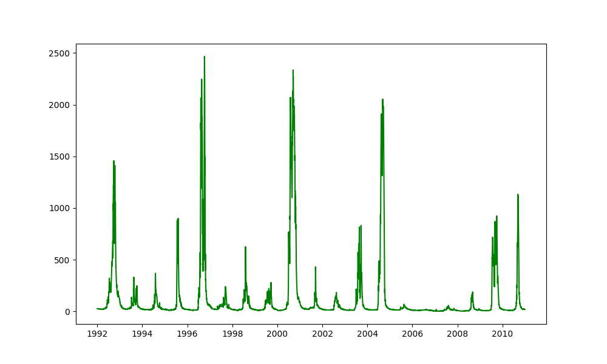Click the x-axis label 1998
Screen dimensions: 607x364
pyautogui.click(x=232, y=334)
